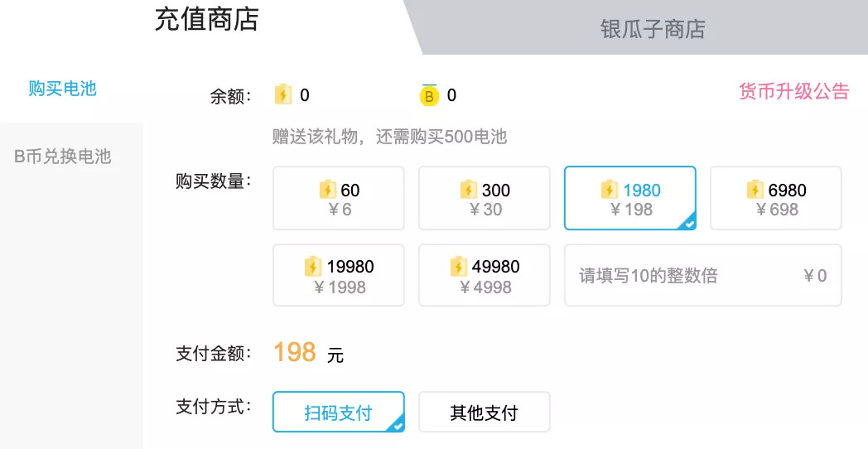Choose the 300 batteries ¥30 package
This screenshot has height=449, width=868.
485,199
